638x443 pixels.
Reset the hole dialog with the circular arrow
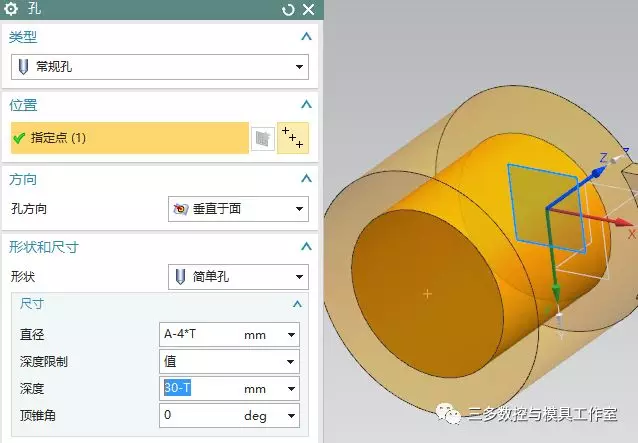pos(288,9)
